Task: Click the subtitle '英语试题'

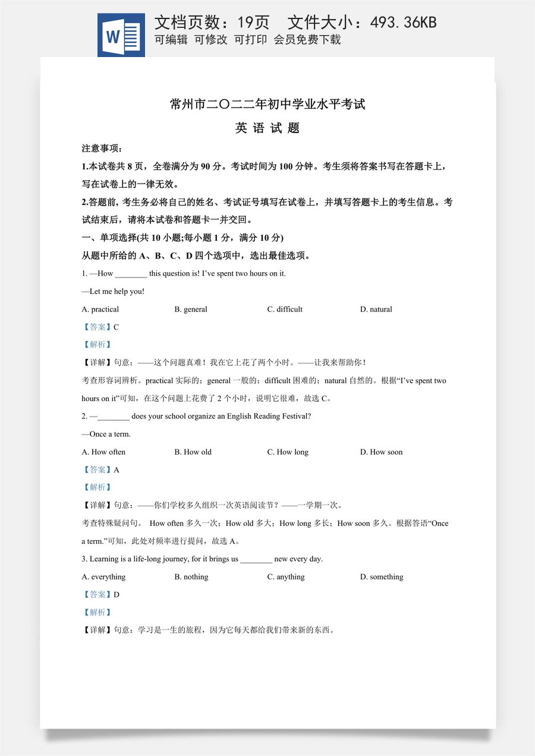Action: pyautogui.click(x=267, y=128)
